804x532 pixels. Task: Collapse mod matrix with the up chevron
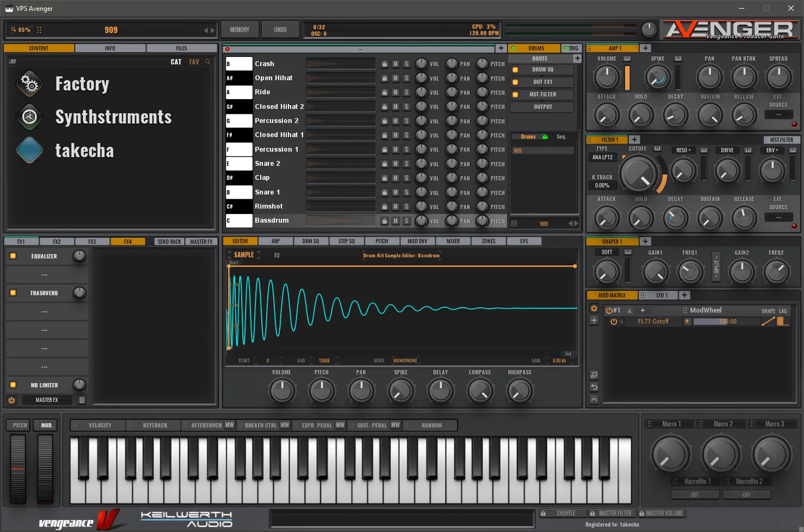[594, 399]
